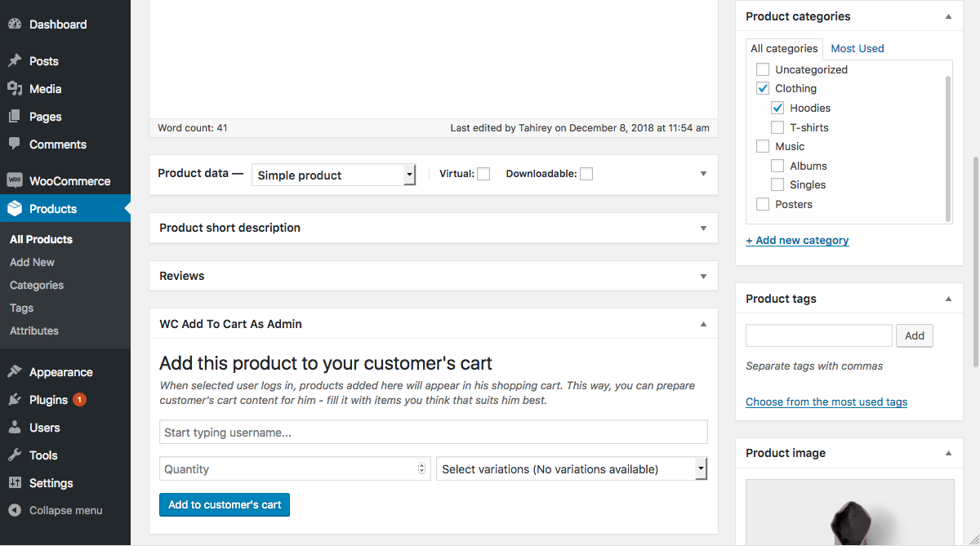Open Tags submenu item
Image resolution: width=980 pixels, height=546 pixels.
click(21, 308)
